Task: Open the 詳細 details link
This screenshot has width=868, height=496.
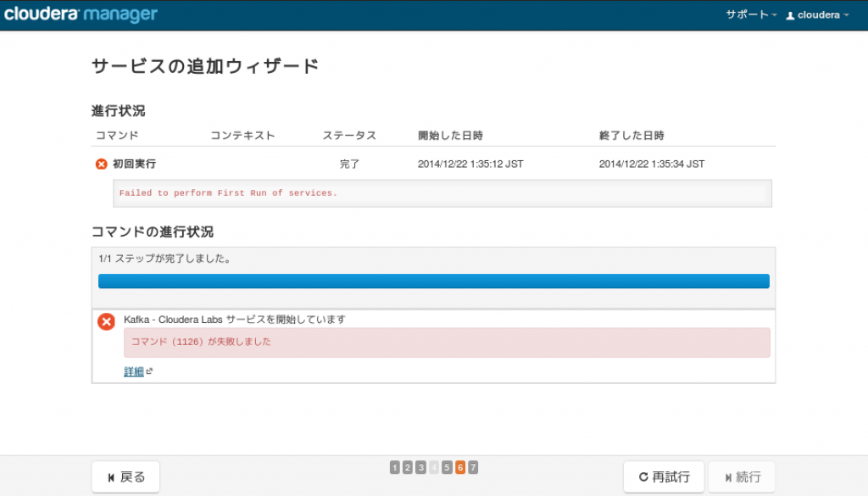Action: click(134, 371)
